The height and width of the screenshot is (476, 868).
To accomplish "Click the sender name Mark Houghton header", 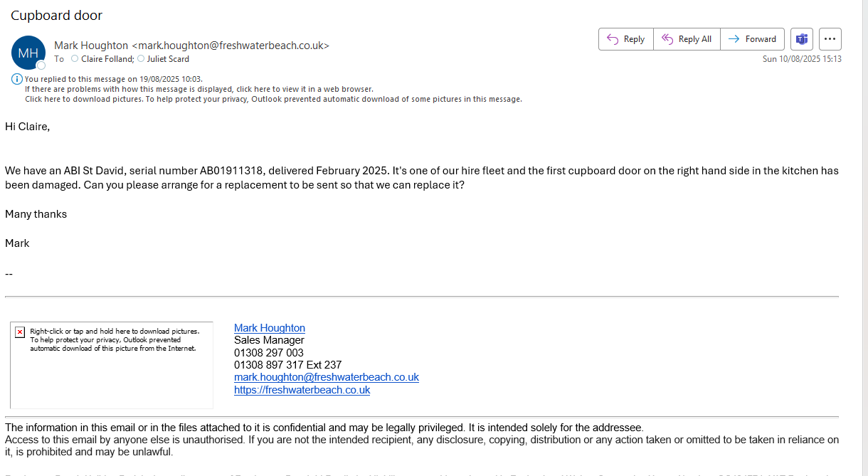I will pyautogui.click(x=91, y=46).
